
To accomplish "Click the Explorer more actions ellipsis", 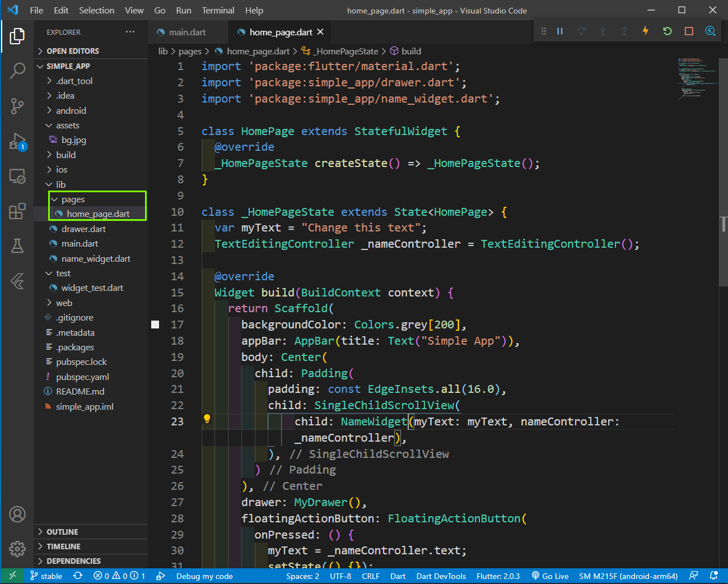I will click(x=130, y=32).
